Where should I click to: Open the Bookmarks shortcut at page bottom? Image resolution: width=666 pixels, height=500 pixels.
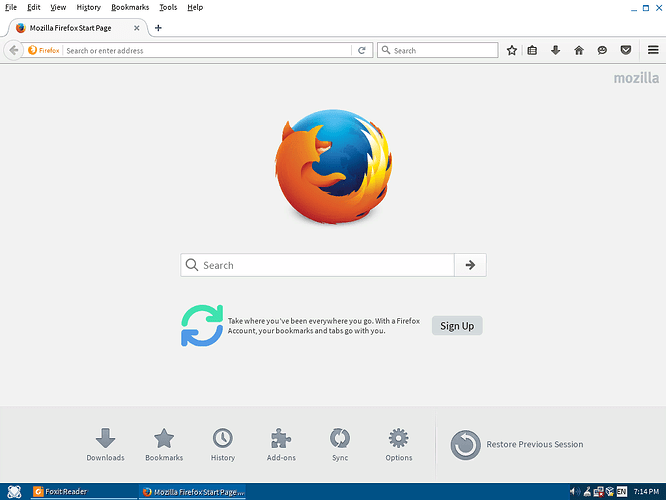164,444
